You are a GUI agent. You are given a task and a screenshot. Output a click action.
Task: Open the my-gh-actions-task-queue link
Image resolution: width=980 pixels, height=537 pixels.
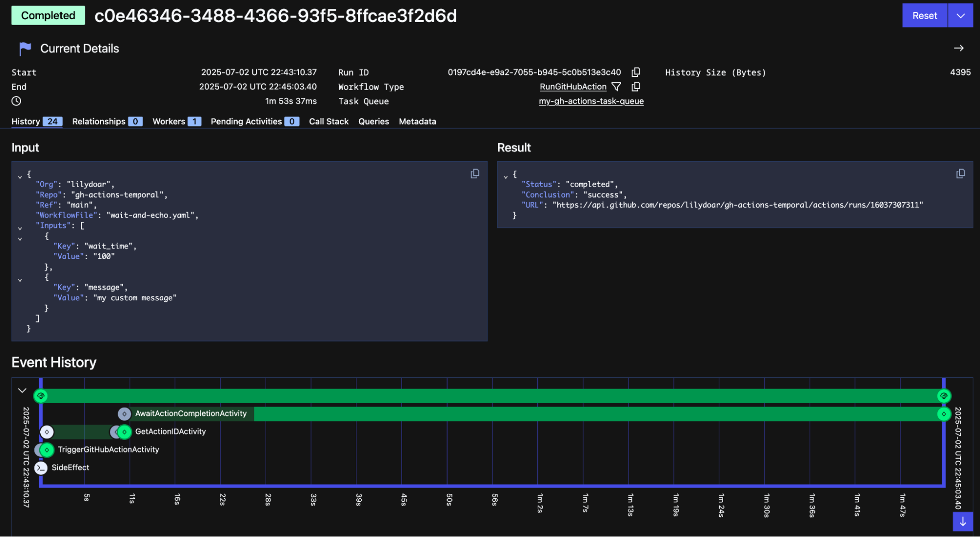point(591,101)
